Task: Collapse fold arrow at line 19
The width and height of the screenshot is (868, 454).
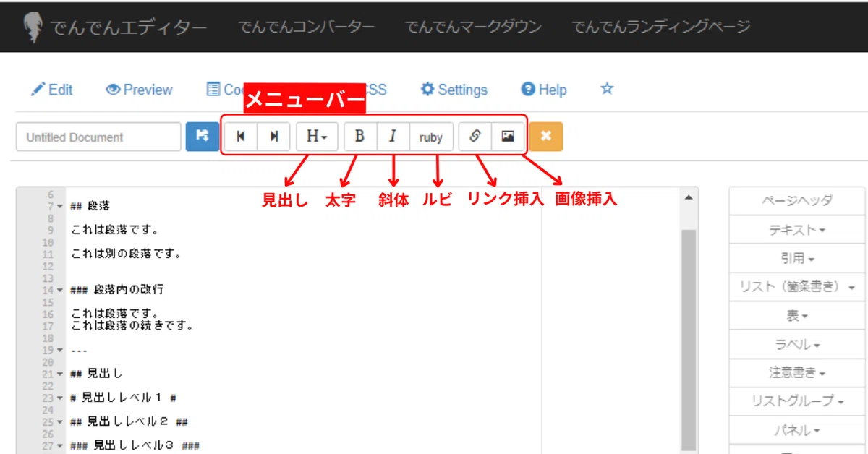Action: 60,350
